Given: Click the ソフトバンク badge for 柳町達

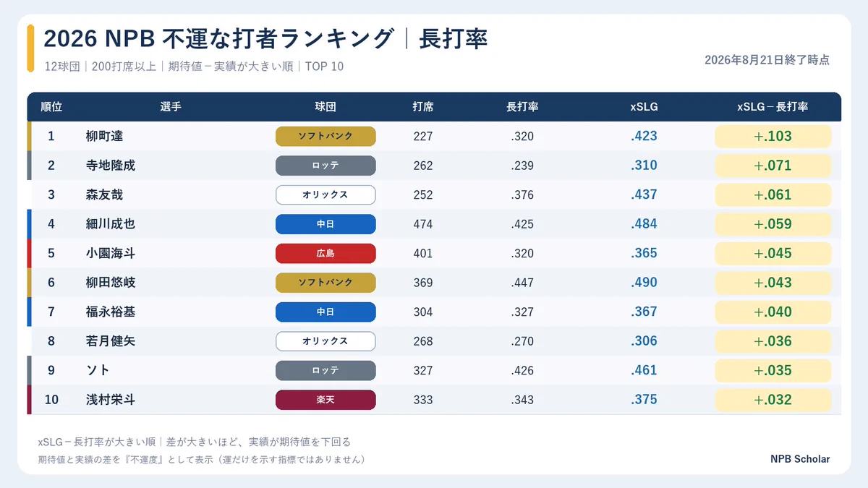Looking at the screenshot, I should (325, 136).
